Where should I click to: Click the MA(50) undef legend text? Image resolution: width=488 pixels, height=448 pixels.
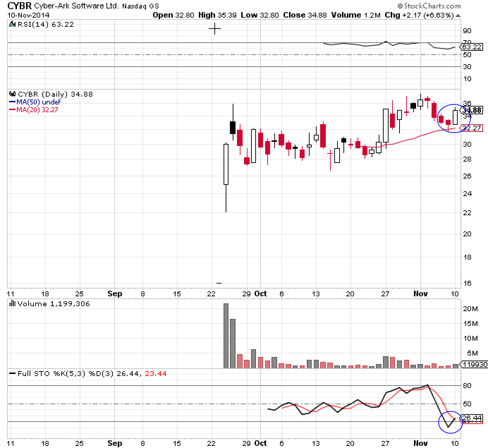(39, 102)
